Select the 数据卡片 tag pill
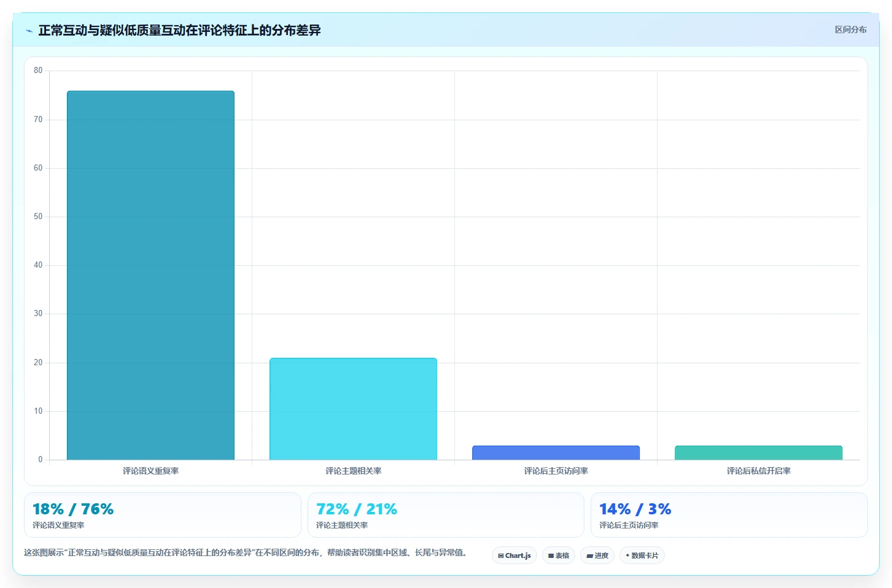The height and width of the screenshot is (588, 892). (642, 555)
